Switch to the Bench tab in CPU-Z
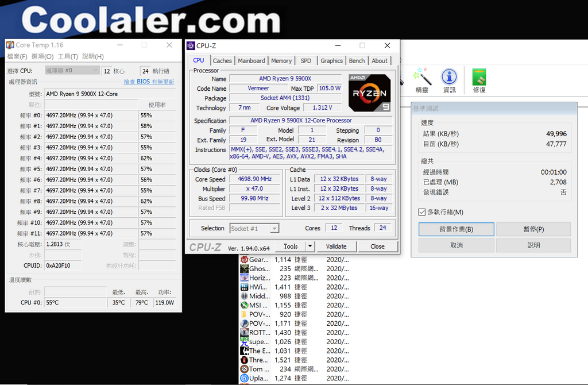The image size is (588, 385). [x=357, y=61]
